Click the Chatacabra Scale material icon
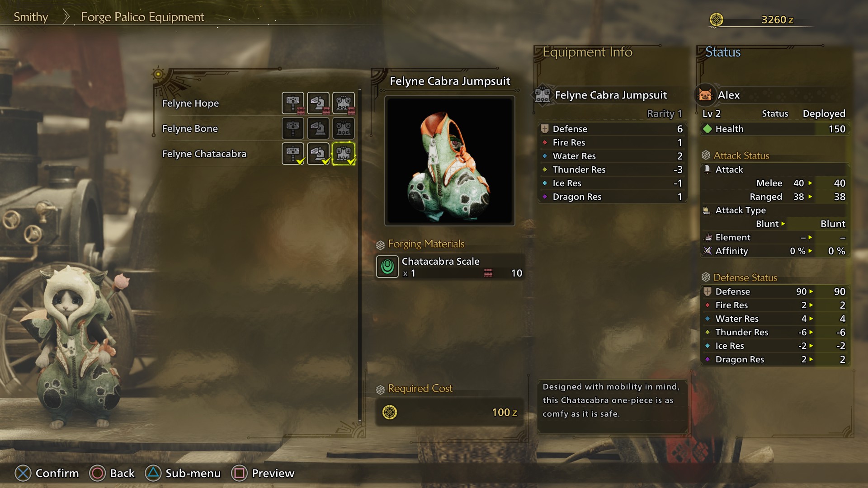This screenshot has width=868, height=488. (x=387, y=267)
